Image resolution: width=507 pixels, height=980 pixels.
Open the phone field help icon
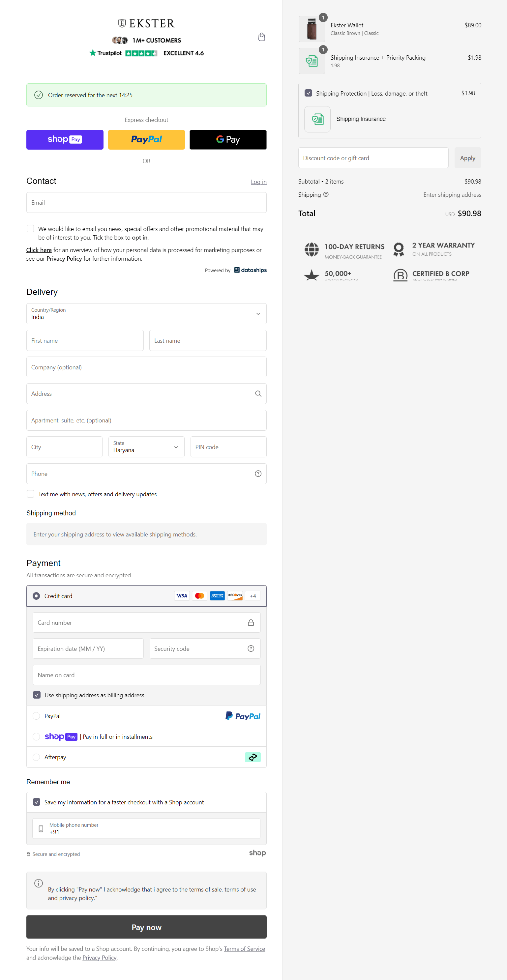point(258,474)
